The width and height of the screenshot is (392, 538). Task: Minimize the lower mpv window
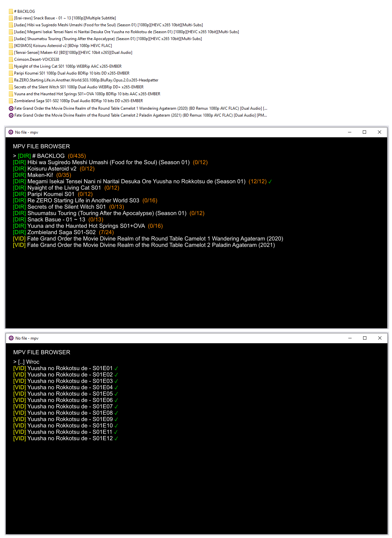(x=350, y=338)
